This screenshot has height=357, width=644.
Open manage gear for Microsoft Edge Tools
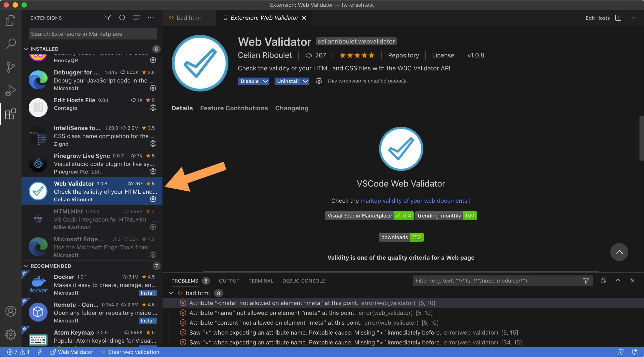(x=153, y=255)
